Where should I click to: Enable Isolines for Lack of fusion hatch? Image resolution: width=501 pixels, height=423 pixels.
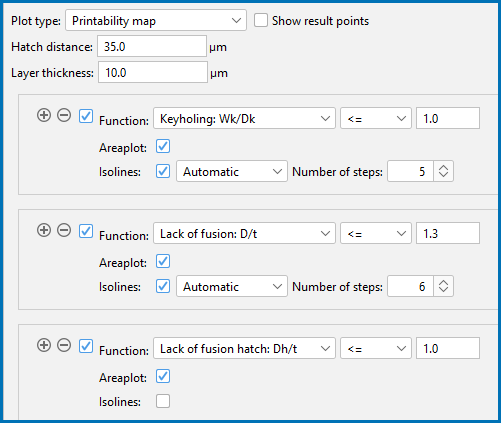click(x=163, y=401)
